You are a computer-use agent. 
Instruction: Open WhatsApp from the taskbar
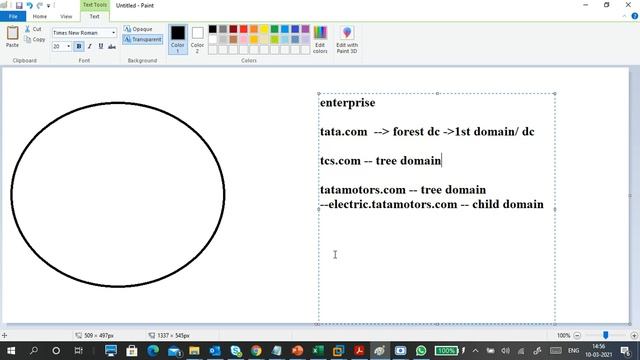421,351
